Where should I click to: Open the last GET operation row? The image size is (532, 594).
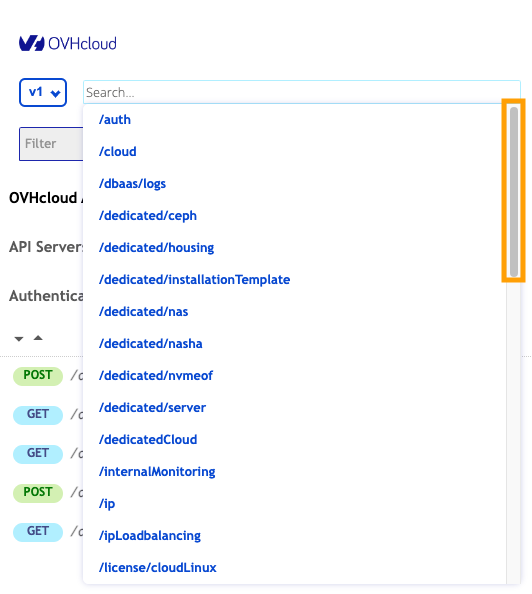[48, 532]
